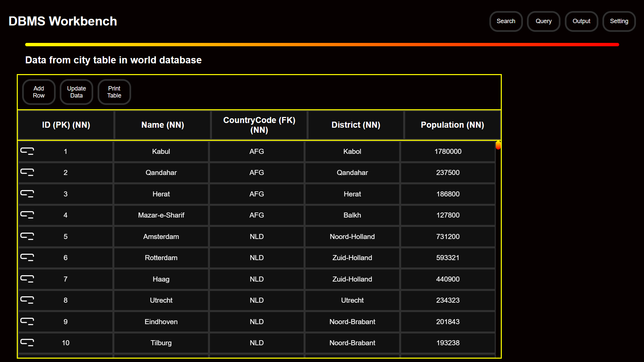Click population value 593321

tap(448, 258)
